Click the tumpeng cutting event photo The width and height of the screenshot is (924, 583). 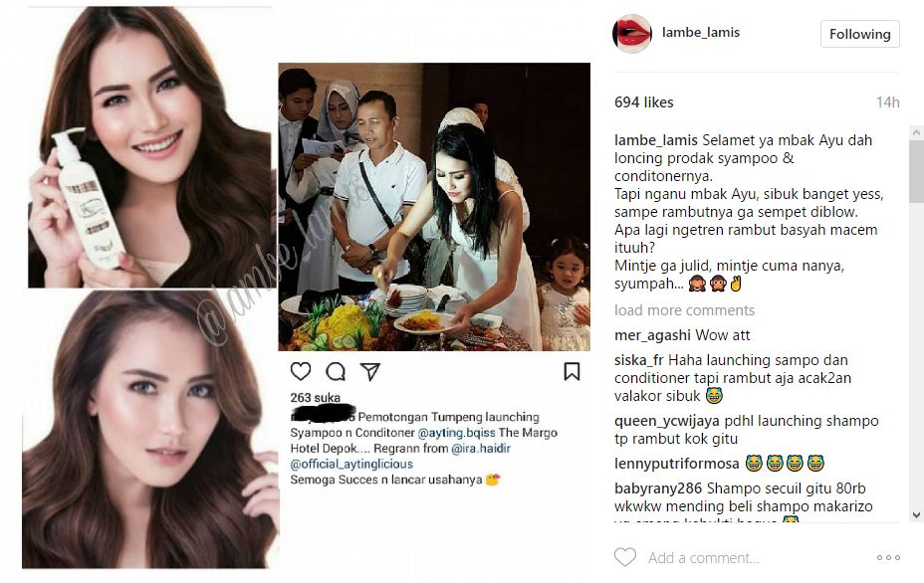pyautogui.click(x=434, y=207)
